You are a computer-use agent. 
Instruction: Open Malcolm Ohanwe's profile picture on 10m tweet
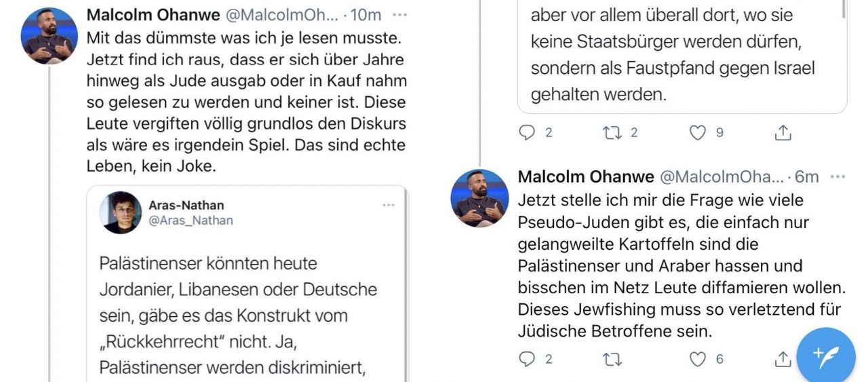click(49, 36)
